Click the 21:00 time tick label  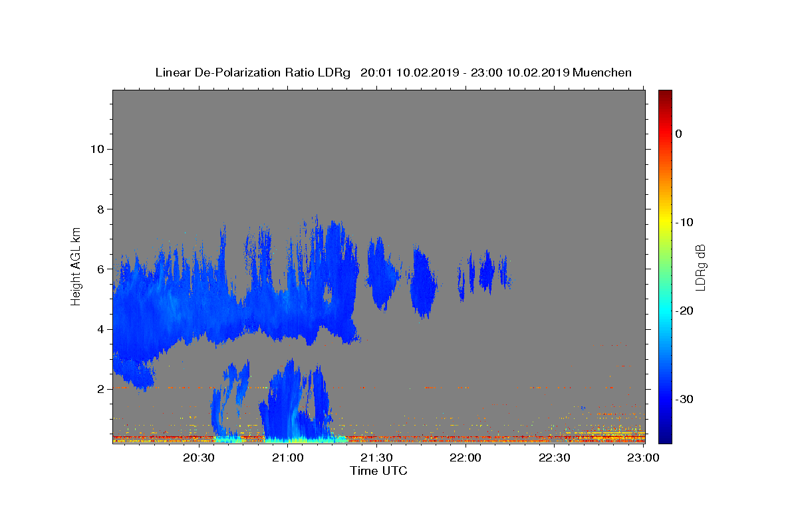pyautogui.click(x=288, y=458)
